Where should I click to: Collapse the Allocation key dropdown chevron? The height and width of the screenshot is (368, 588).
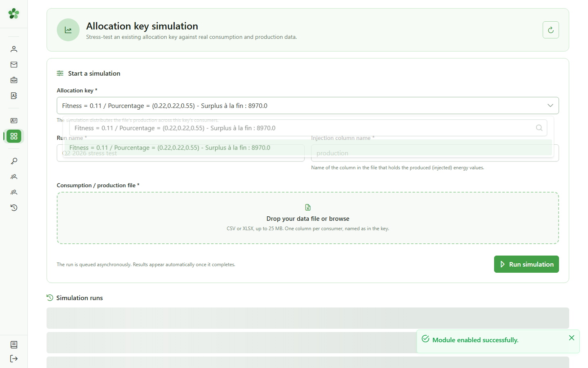[550, 105]
